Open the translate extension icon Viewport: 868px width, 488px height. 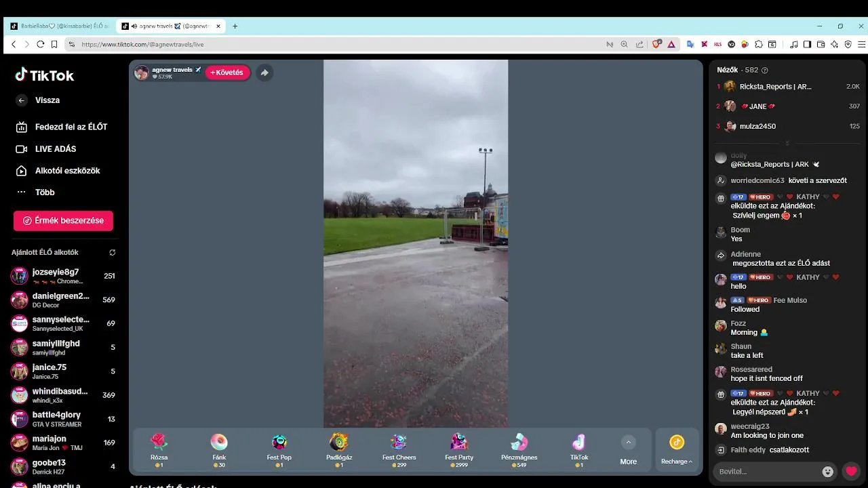tap(690, 44)
